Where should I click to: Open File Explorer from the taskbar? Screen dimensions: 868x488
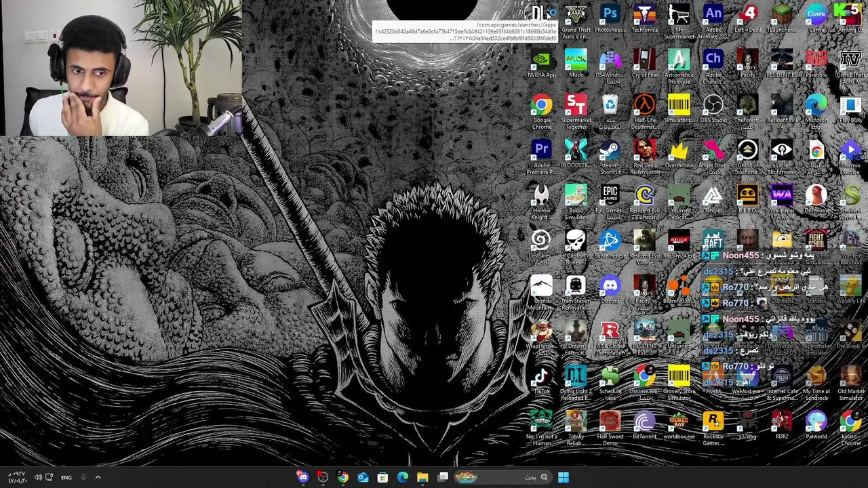(x=422, y=477)
